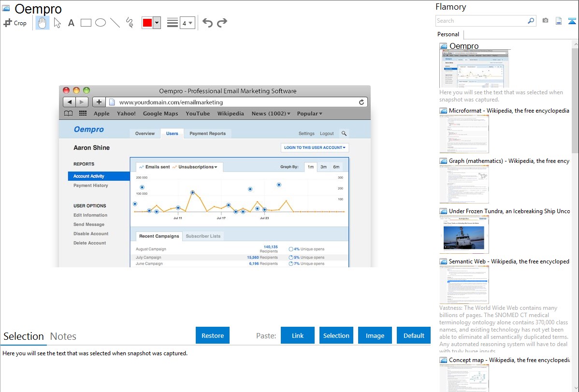Open the Subscriber Lists tab

point(203,236)
